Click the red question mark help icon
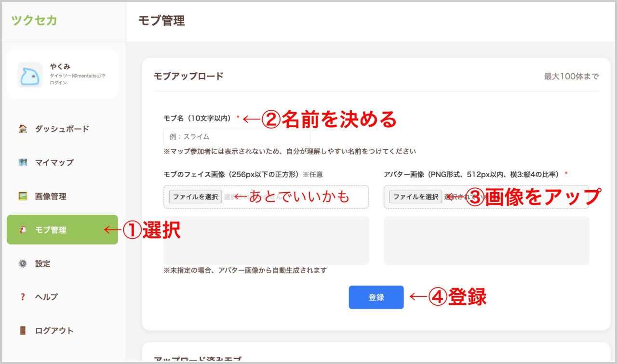The width and height of the screenshot is (617, 364). click(x=23, y=297)
